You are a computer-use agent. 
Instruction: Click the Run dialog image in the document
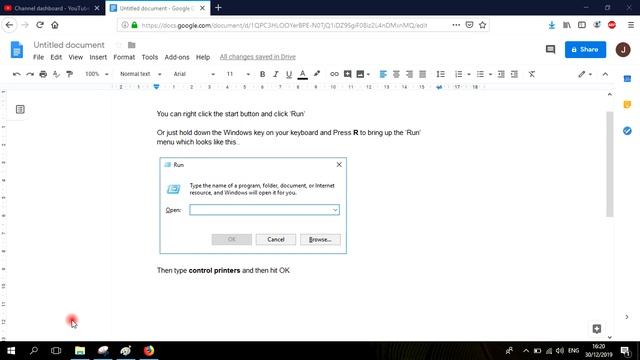coord(253,206)
